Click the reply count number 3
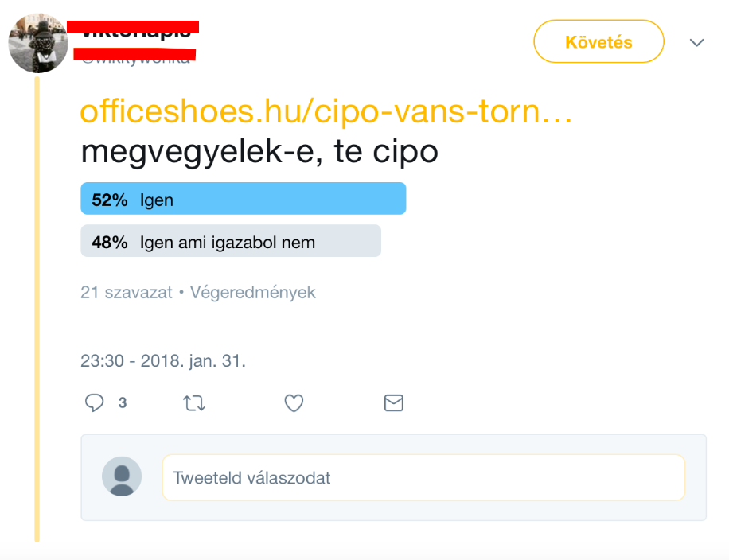 point(123,403)
